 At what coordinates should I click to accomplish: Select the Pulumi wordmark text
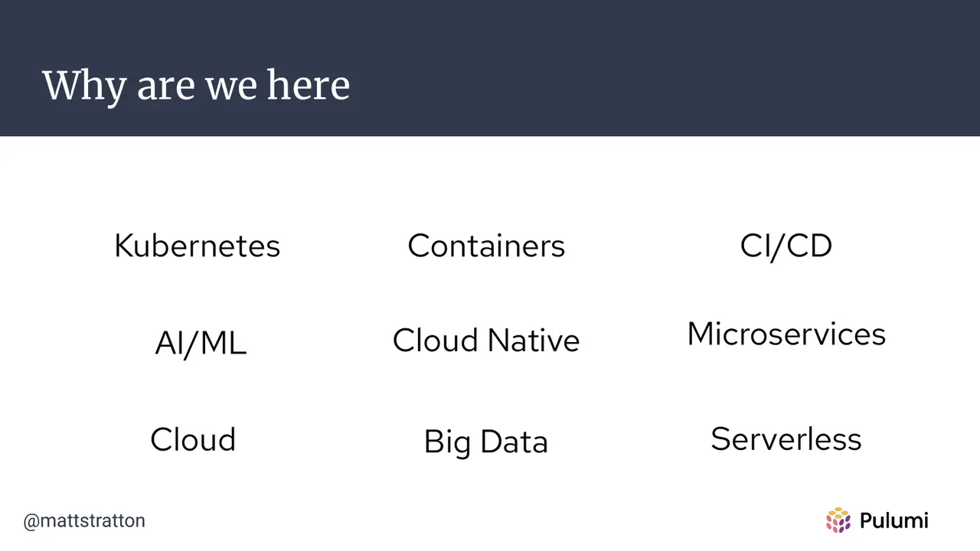[x=893, y=520]
